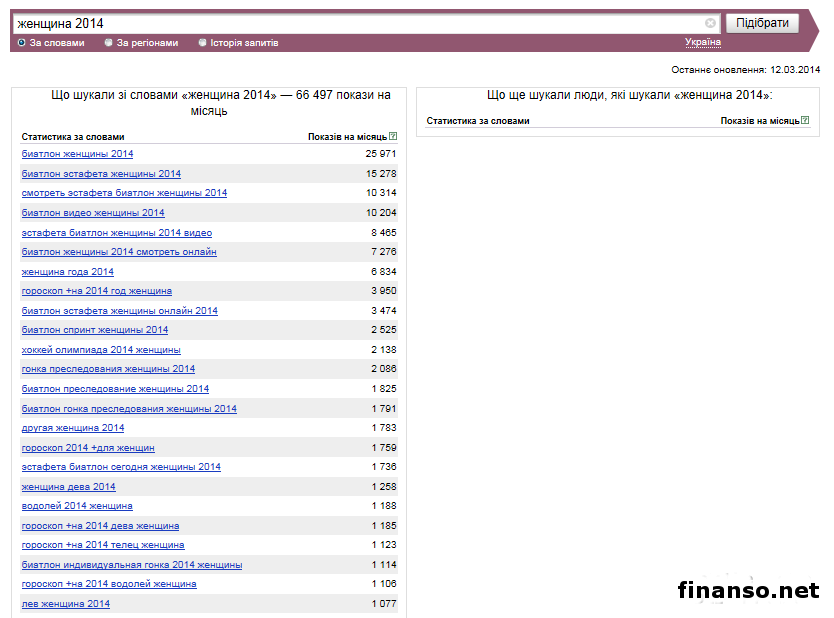Click 'хоккей олимпиада 2014 женщины' link
This screenshot has height=618, width=834.
click(101, 350)
